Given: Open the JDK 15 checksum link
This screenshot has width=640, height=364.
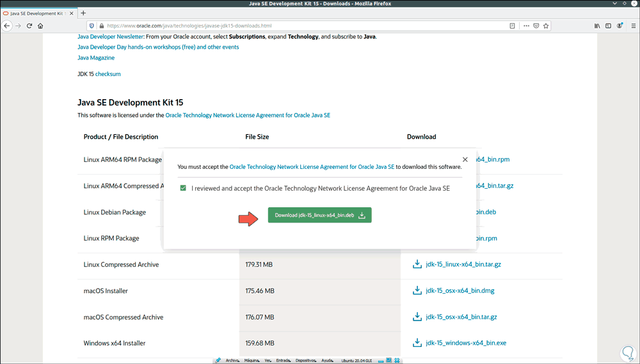Looking at the screenshot, I should 108,74.
